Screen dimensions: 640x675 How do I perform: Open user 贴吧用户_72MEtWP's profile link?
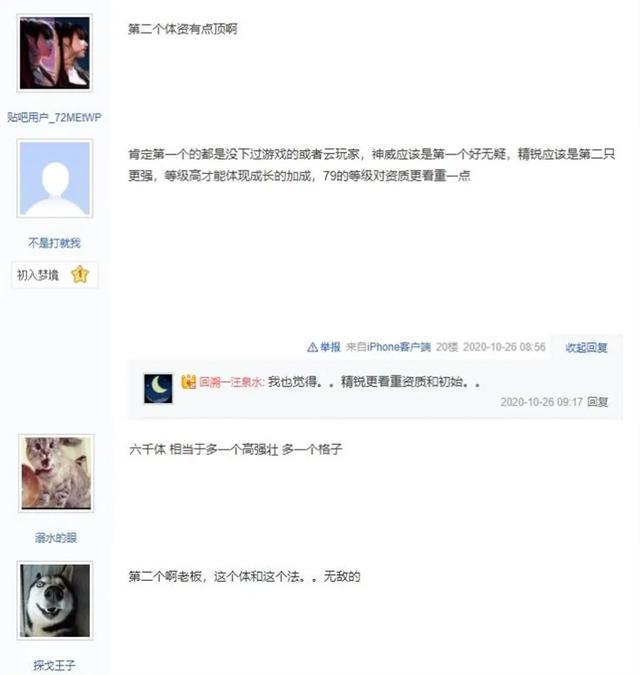point(54,117)
